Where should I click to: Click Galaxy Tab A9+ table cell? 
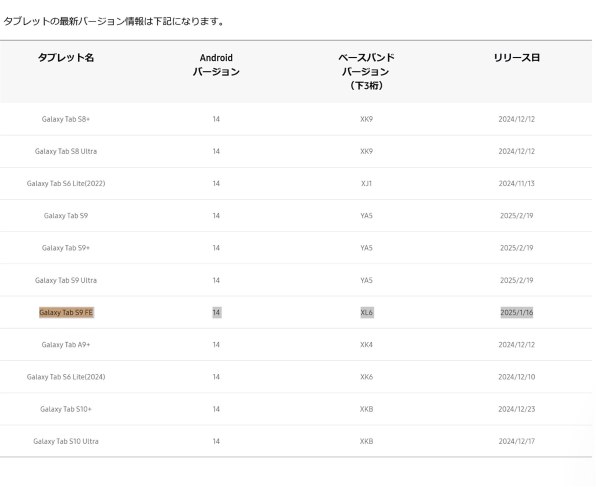(66, 345)
